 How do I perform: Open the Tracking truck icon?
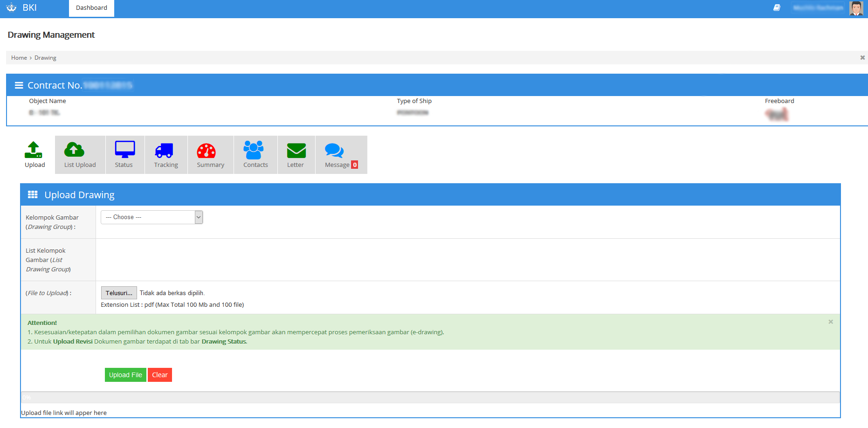click(x=164, y=151)
